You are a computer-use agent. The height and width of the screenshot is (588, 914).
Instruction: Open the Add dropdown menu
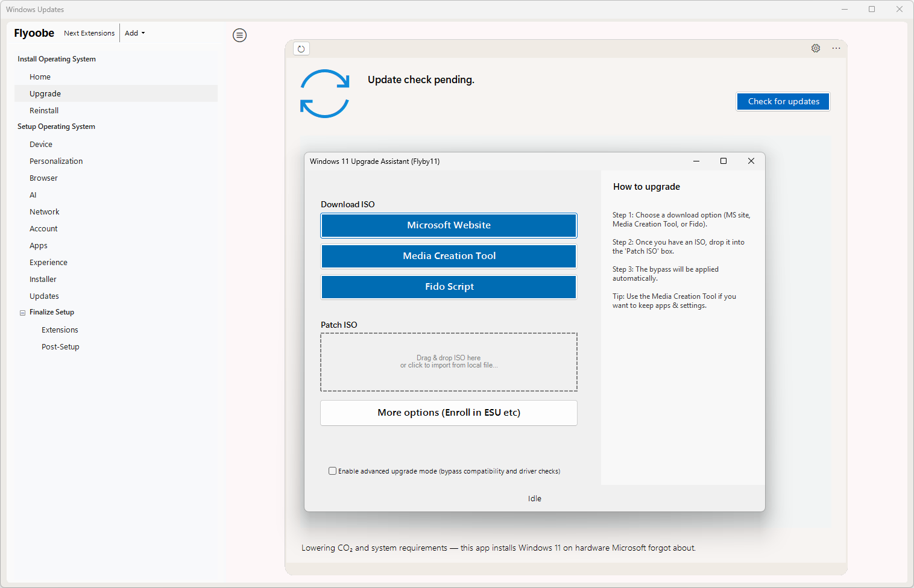pyautogui.click(x=134, y=33)
